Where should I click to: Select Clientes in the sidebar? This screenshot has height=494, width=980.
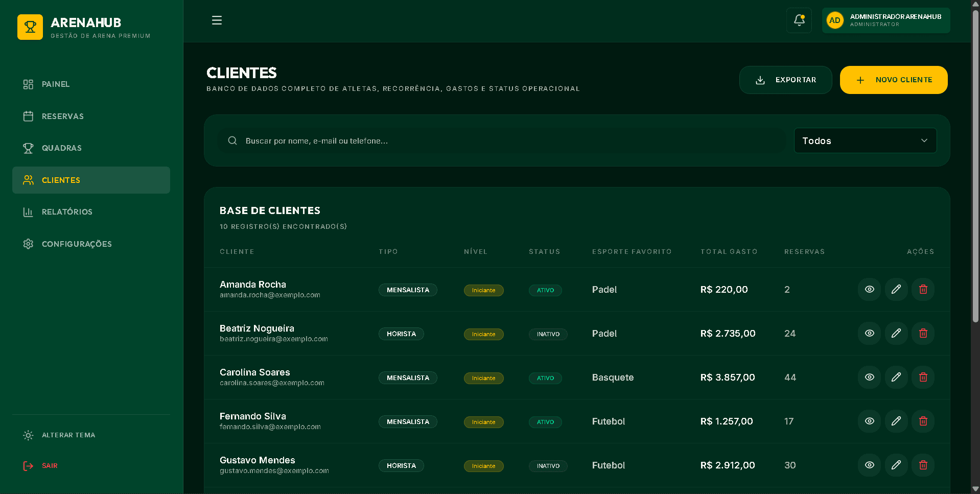click(91, 180)
